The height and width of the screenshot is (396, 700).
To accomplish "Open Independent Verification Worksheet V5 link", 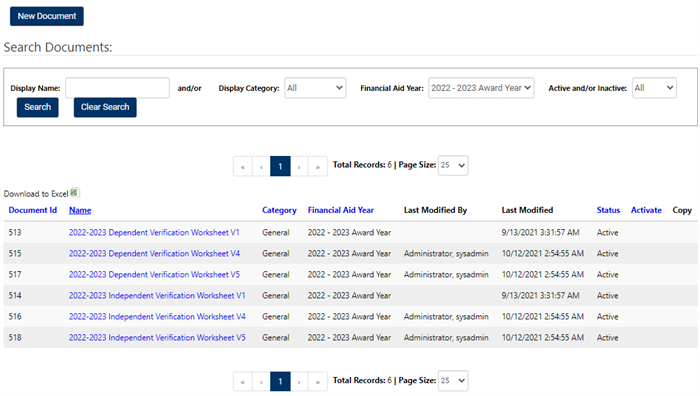I will [x=157, y=338].
